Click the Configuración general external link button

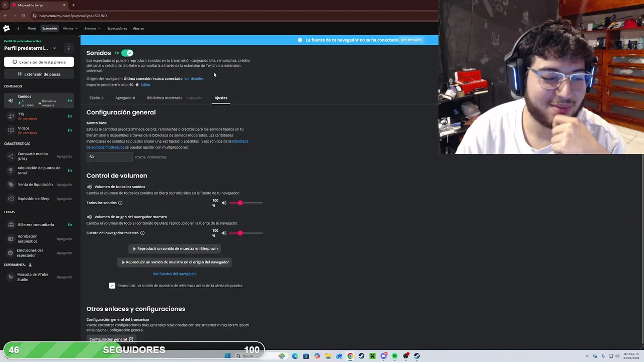(x=111, y=339)
